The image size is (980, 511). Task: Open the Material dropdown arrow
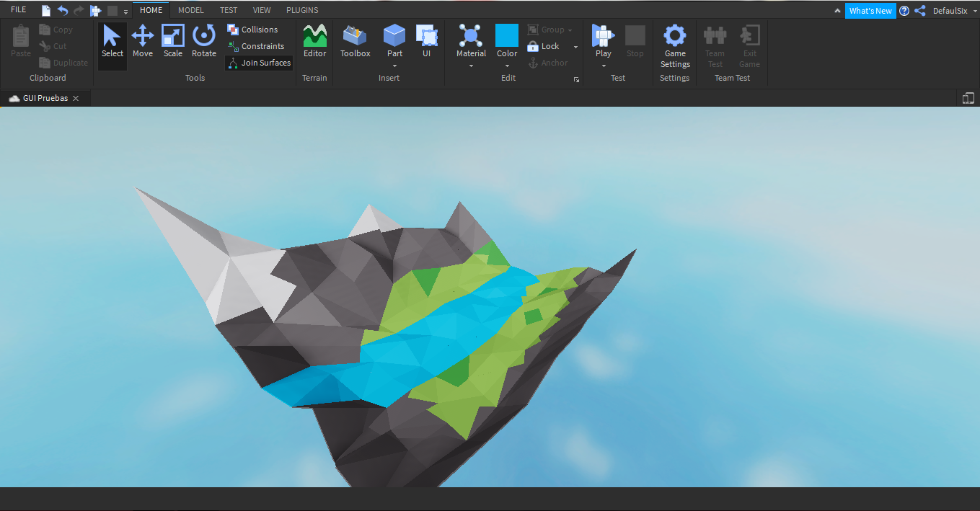pos(471,66)
